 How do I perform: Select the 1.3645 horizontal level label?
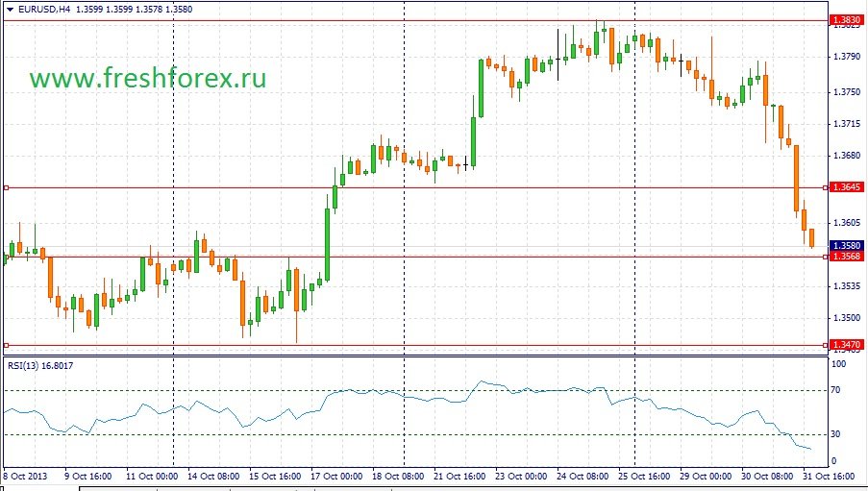pyautogui.click(x=847, y=187)
